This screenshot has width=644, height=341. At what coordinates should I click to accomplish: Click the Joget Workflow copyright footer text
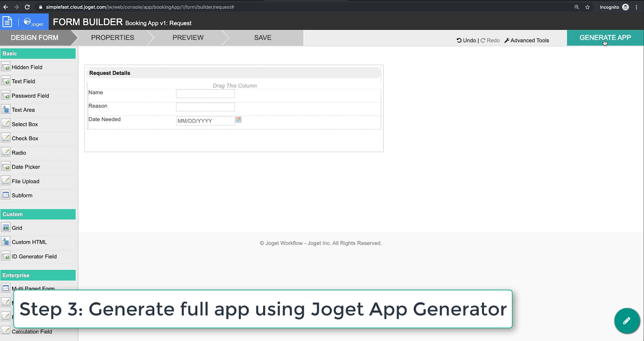[321, 243]
